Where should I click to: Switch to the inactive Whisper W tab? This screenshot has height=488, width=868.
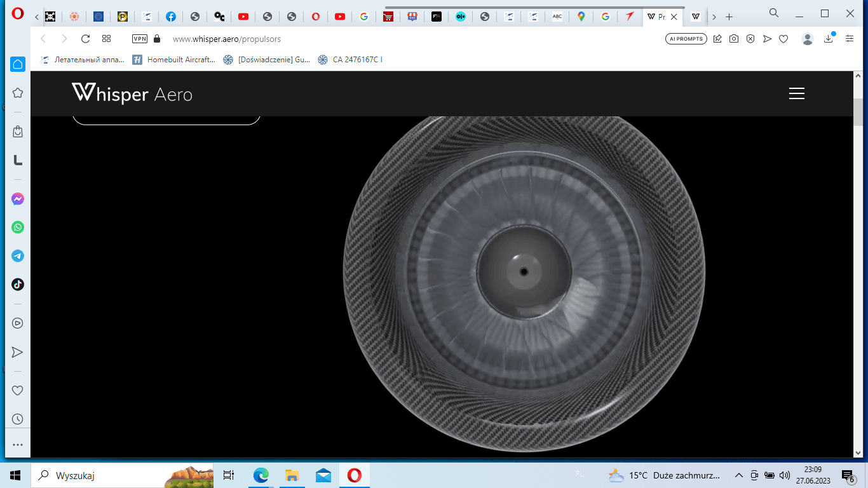(x=696, y=17)
